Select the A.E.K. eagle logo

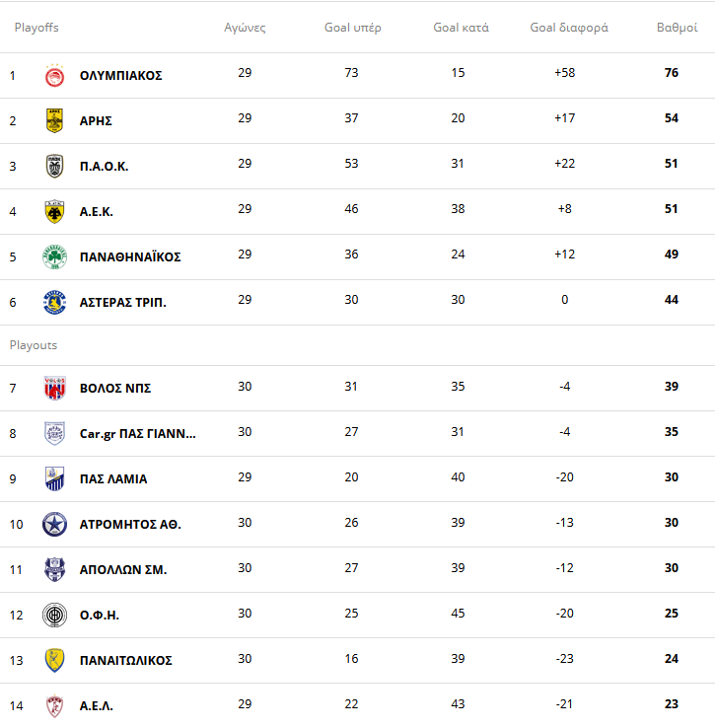55,211
